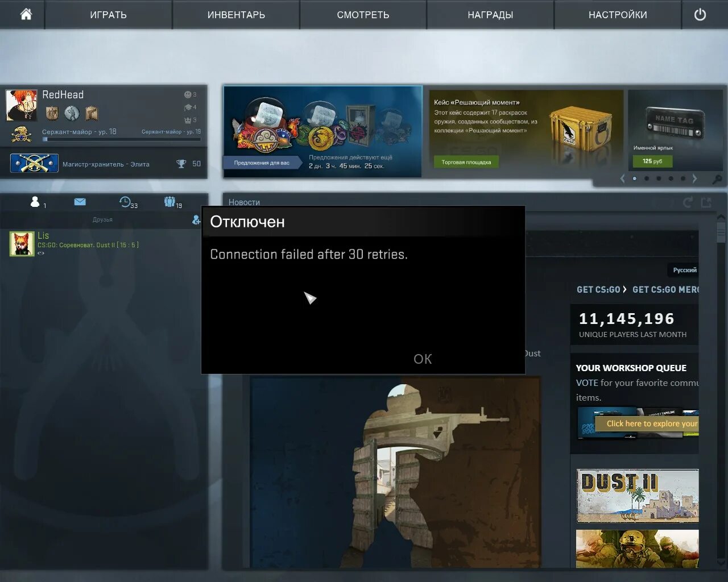Open the ИНВЕНТАРЬ menu
The height and width of the screenshot is (582, 728).
click(x=236, y=15)
